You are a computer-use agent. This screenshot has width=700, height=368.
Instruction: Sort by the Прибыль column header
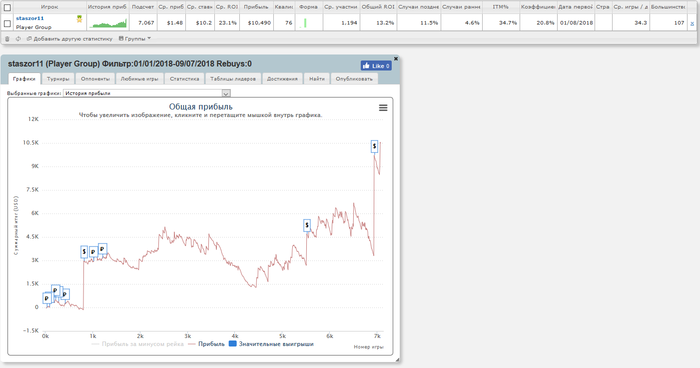256,7
